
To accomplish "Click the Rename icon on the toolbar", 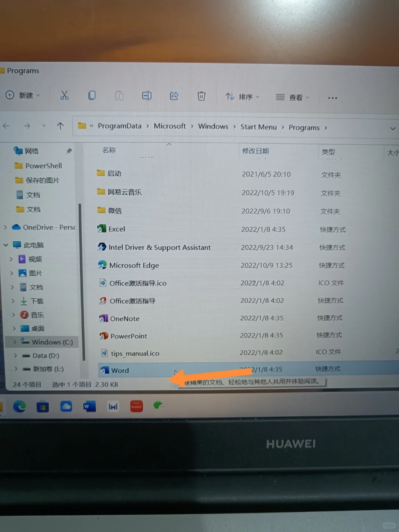I will point(146,95).
